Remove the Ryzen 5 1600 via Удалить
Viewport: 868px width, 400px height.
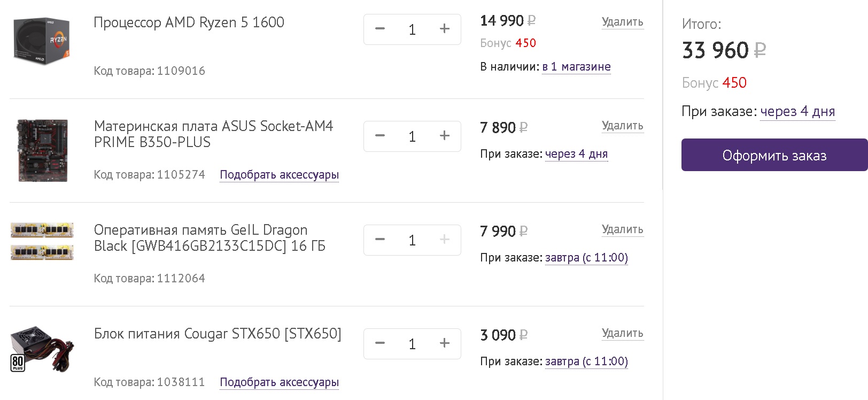tap(622, 22)
